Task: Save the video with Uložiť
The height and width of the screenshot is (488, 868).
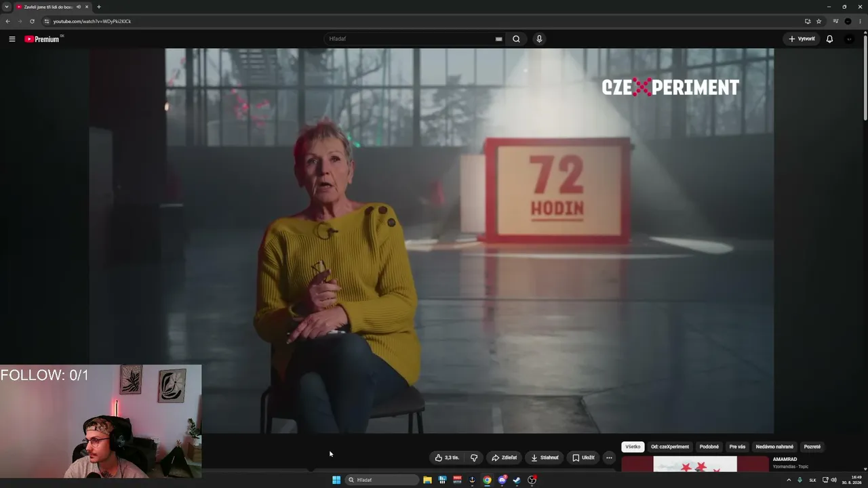Action: point(583,457)
